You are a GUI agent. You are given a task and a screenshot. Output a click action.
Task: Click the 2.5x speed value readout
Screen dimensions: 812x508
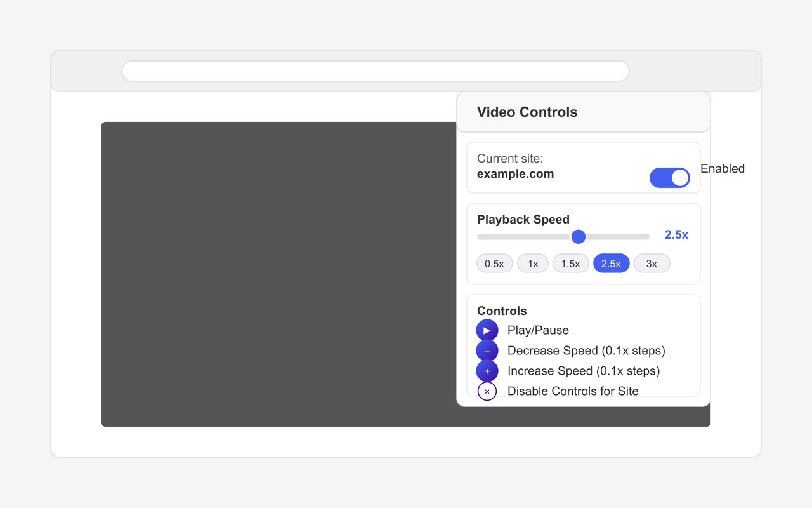[x=676, y=235]
